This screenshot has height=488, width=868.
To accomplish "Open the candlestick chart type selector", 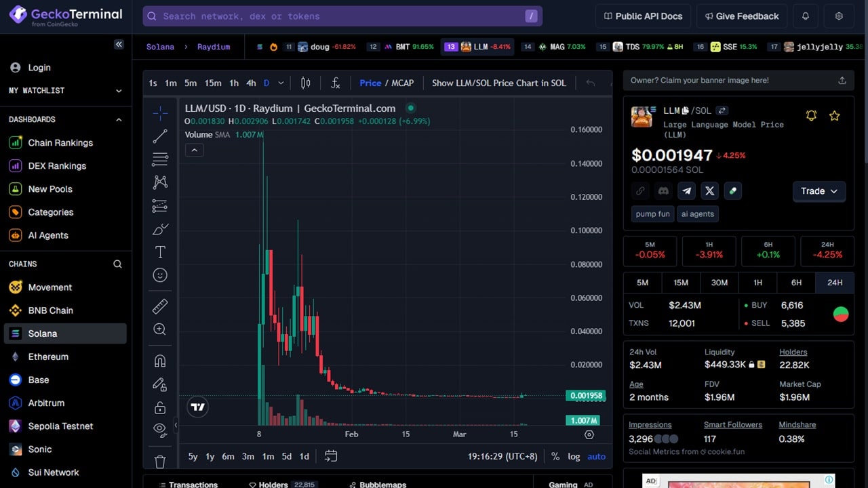I will tap(306, 83).
